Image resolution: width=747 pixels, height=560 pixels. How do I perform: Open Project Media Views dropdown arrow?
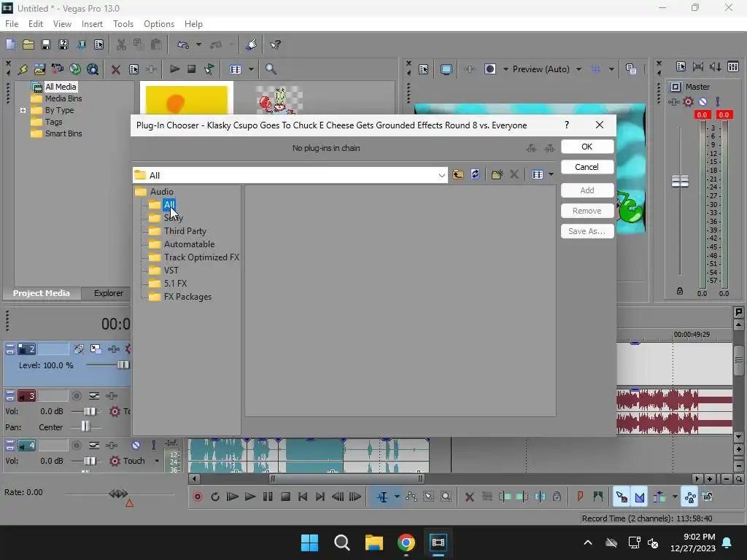[x=251, y=69]
